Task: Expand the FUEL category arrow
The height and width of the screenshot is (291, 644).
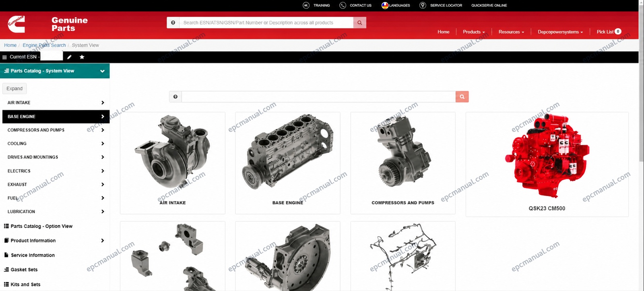Action: click(103, 198)
